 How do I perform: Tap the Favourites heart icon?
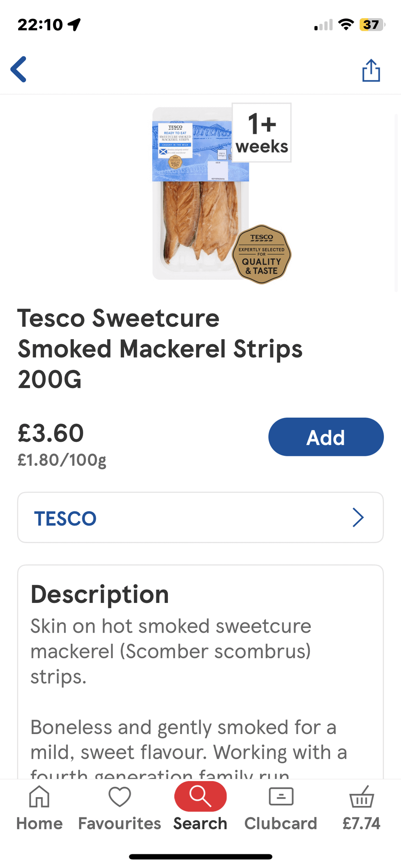point(120,797)
